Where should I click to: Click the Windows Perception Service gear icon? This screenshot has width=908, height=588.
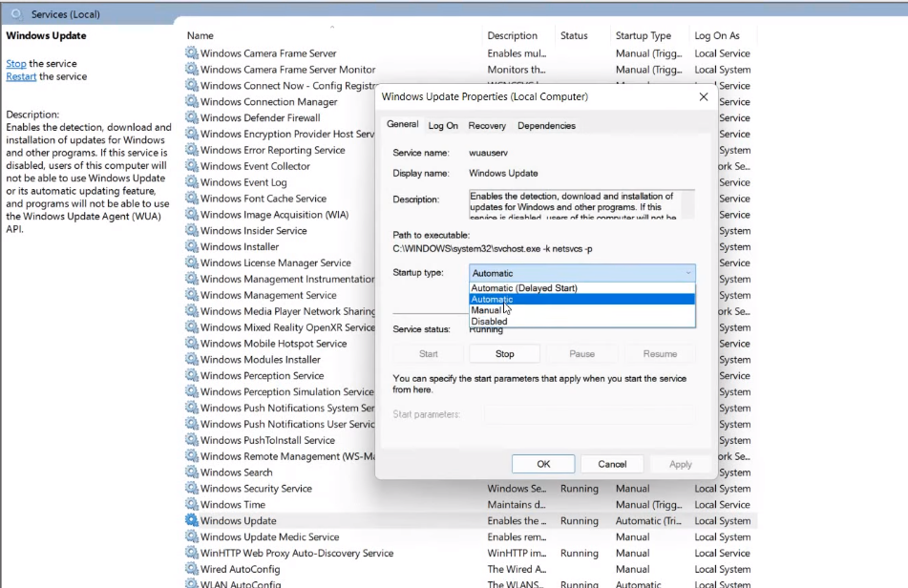191,375
